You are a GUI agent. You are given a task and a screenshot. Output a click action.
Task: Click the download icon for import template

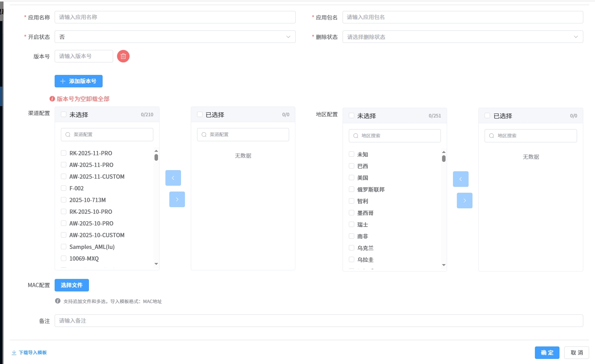click(x=14, y=353)
